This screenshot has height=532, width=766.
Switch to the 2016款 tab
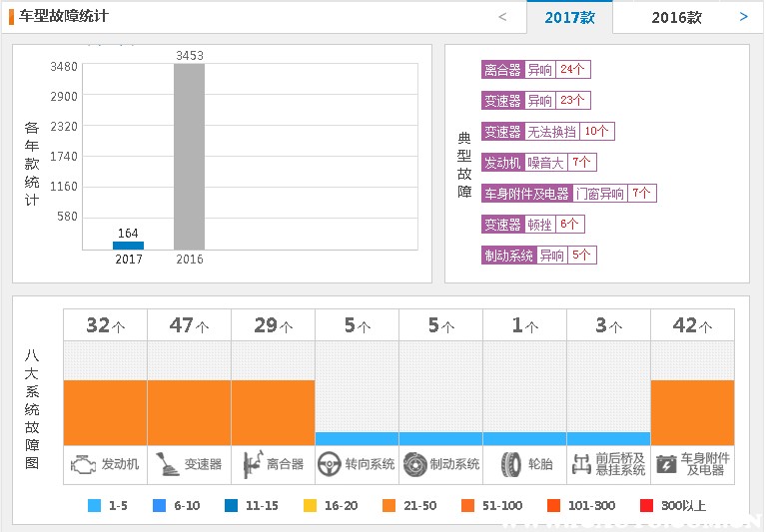click(x=676, y=18)
